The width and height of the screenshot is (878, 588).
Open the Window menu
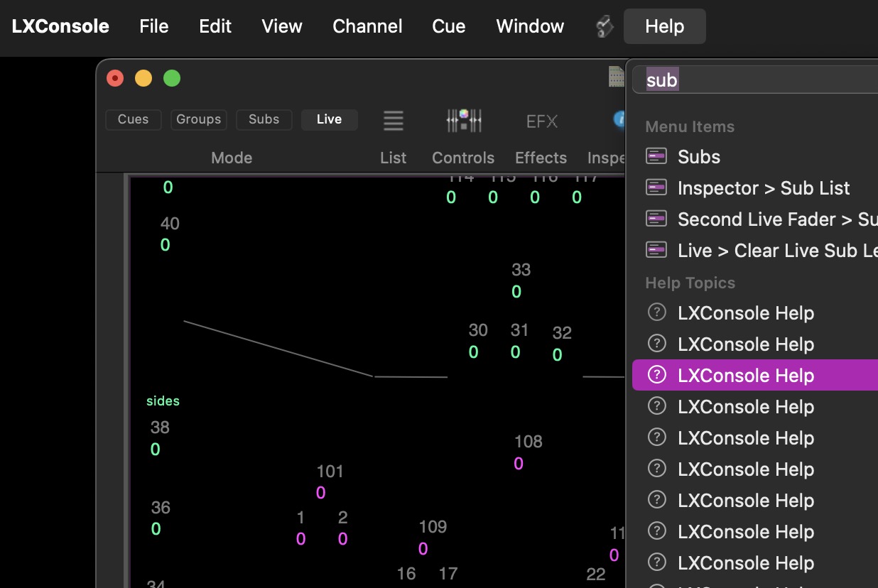click(x=530, y=26)
